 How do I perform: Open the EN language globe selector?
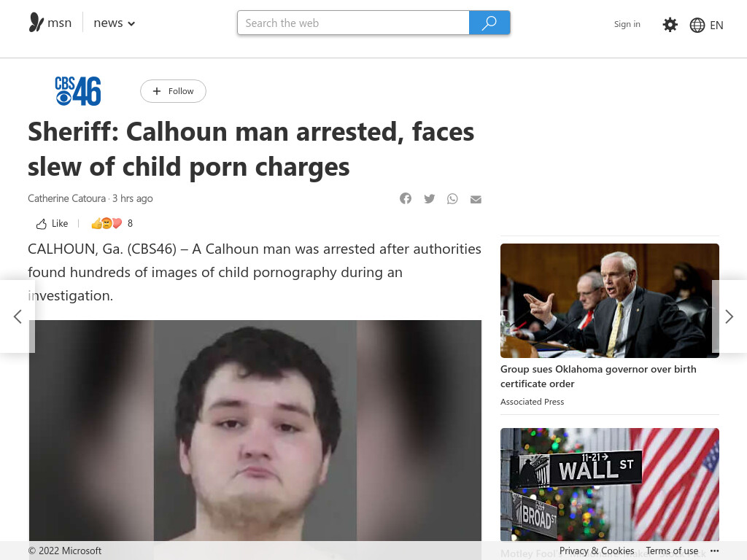coord(706,25)
